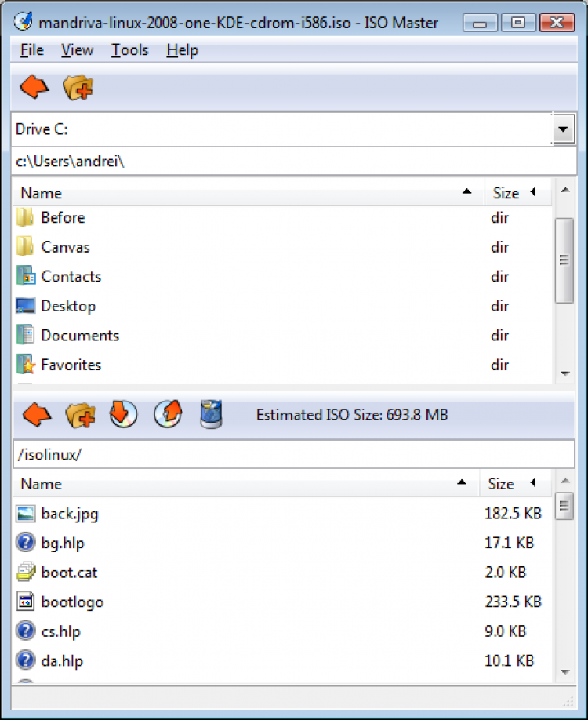Image resolution: width=588 pixels, height=720 pixels.
Task: Open the File menu
Action: (x=32, y=50)
